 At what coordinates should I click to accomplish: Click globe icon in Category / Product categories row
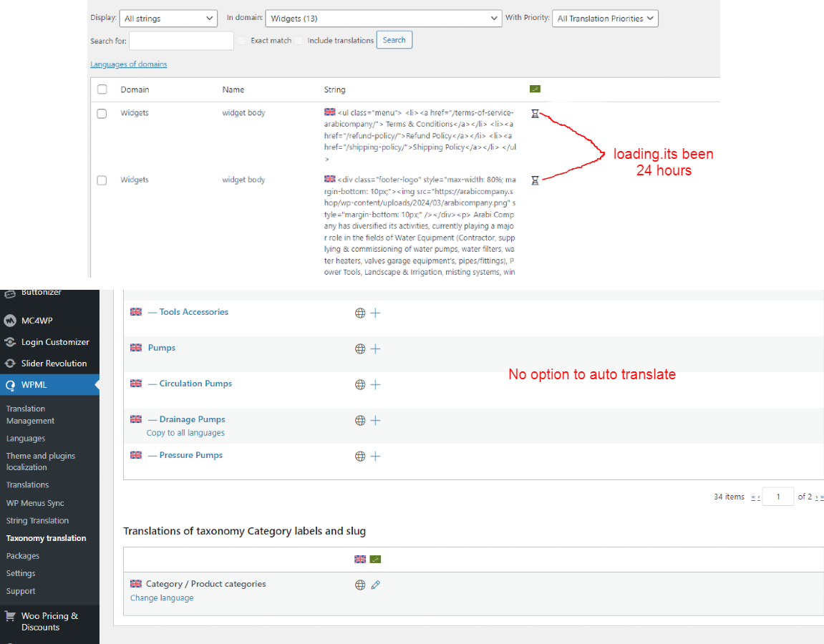click(360, 585)
